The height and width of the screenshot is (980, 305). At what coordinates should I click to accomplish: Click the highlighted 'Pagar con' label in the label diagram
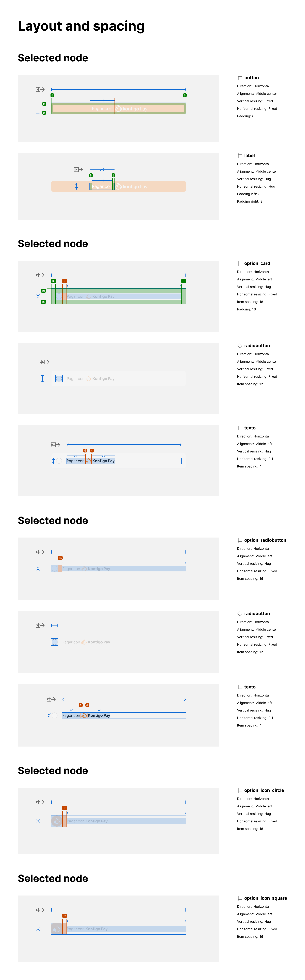click(102, 186)
